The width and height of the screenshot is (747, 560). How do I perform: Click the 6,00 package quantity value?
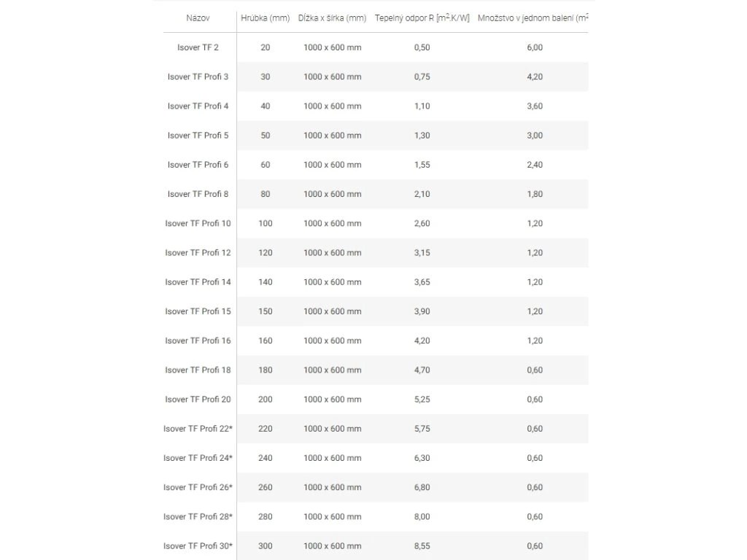(535, 47)
